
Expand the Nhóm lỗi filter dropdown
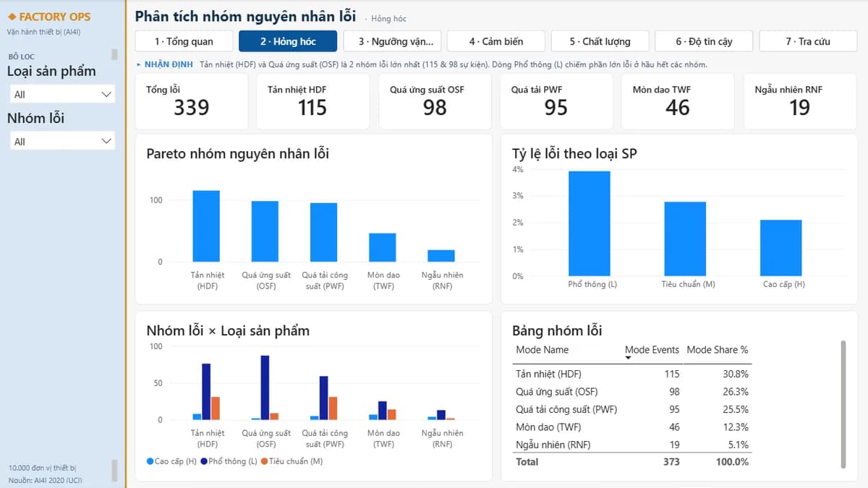pos(62,142)
